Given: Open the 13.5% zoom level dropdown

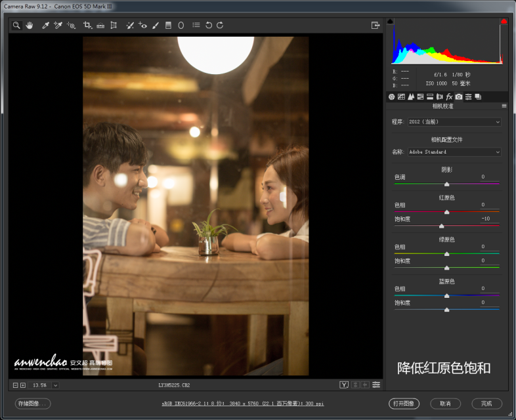Looking at the screenshot, I should [55, 385].
